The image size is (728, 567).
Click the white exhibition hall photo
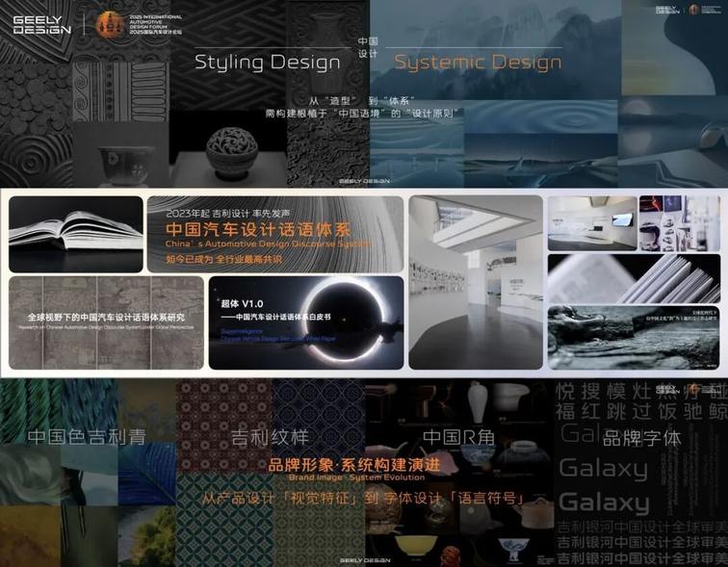pyautogui.click(x=476, y=282)
